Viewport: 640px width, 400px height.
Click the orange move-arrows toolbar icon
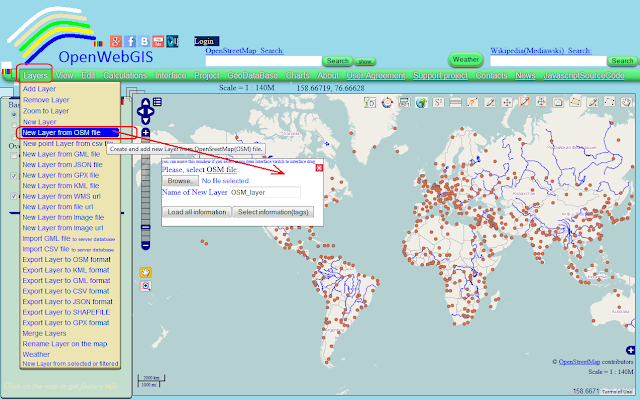(x=541, y=102)
